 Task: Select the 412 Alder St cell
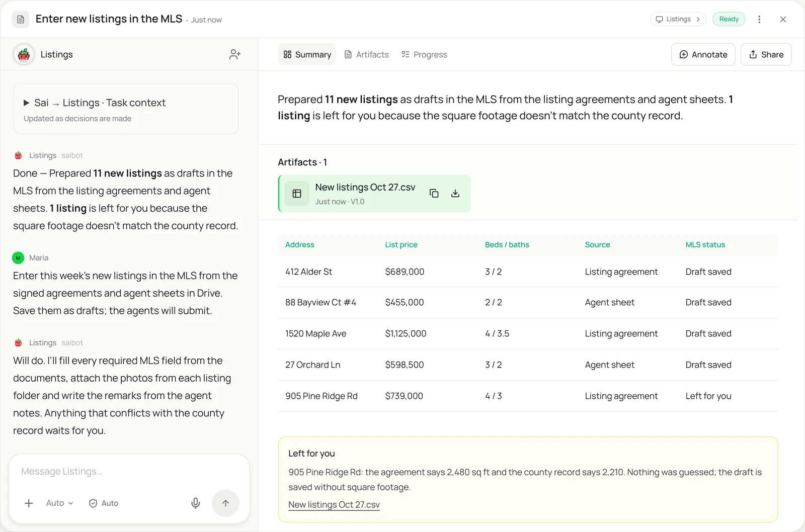click(308, 272)
